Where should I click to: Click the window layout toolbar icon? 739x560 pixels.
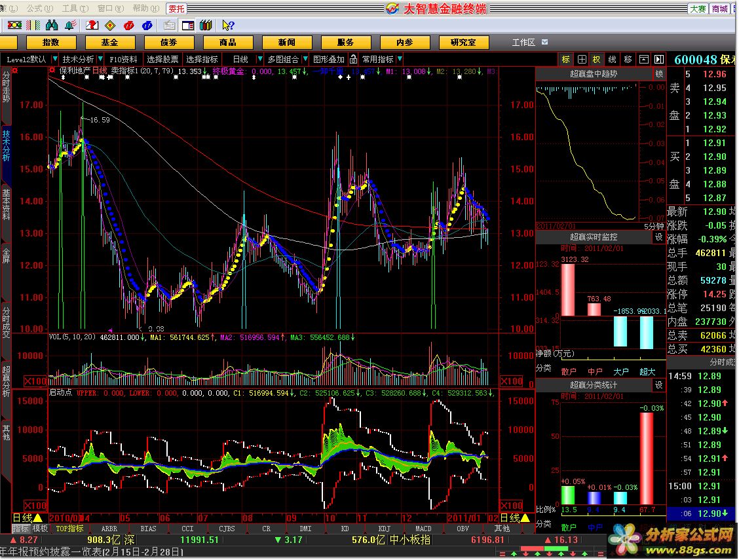(x=187, y=26)
